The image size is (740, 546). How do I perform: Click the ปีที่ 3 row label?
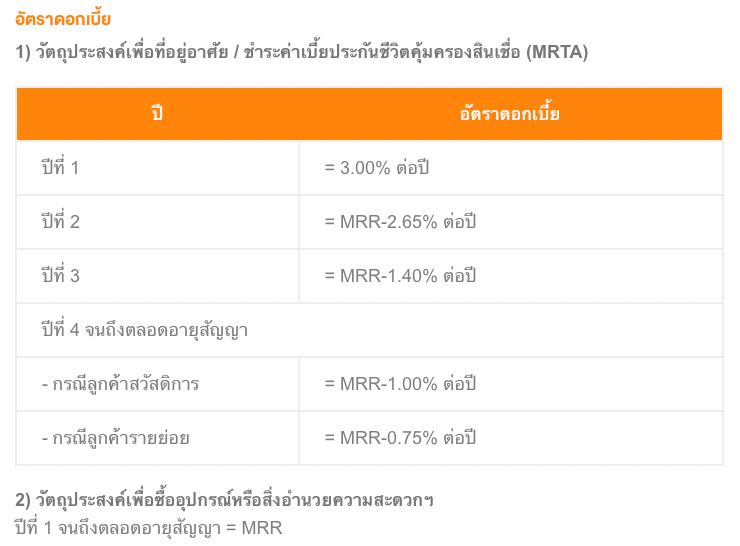pos(60,275)
